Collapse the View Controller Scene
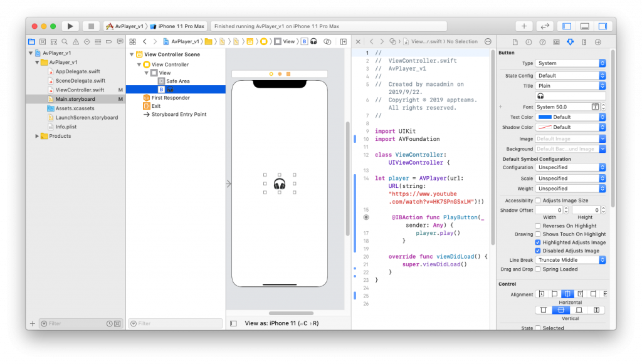The height and width of the screenshot is (364, 642). tap(132, 55)
